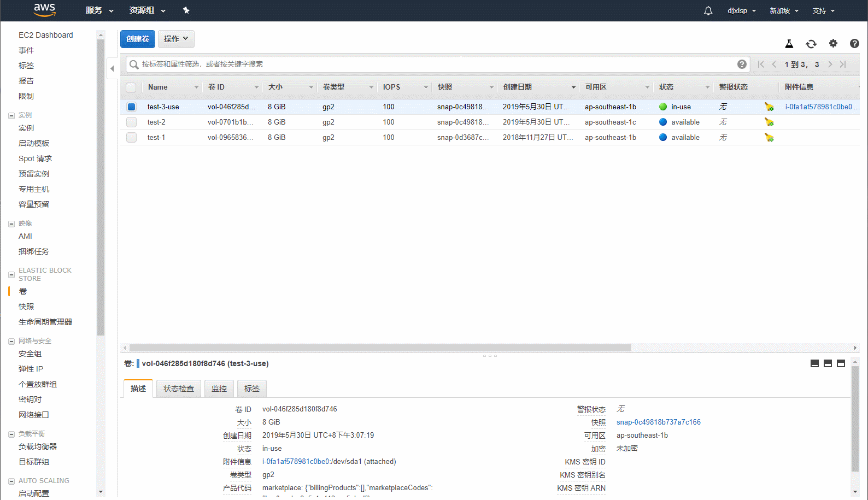This screenshot has height=500, width=868.
Task: Click alarm icon for test-1 row
Action: coord(769,137)
